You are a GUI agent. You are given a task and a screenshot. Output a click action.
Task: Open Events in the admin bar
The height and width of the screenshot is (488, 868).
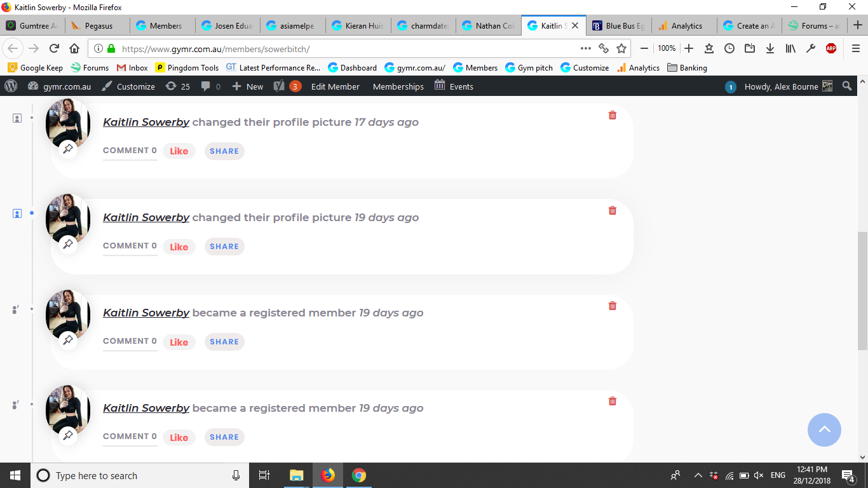(x=454, y=86)
